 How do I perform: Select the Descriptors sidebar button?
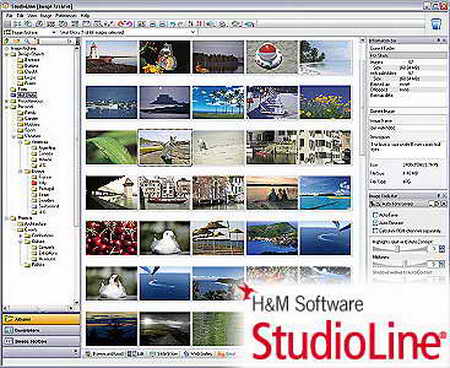click(x=41, y=330)
